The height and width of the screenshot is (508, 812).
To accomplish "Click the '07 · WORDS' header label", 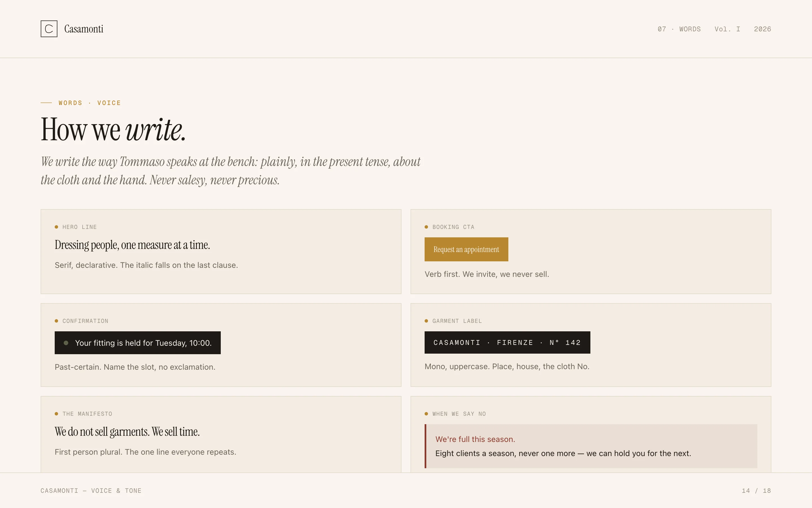I will (679, 29).
